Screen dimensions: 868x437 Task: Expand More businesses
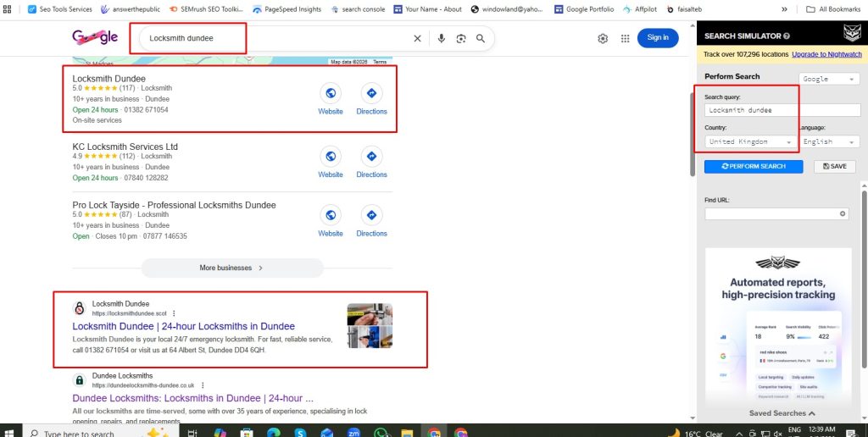point(232,268)
